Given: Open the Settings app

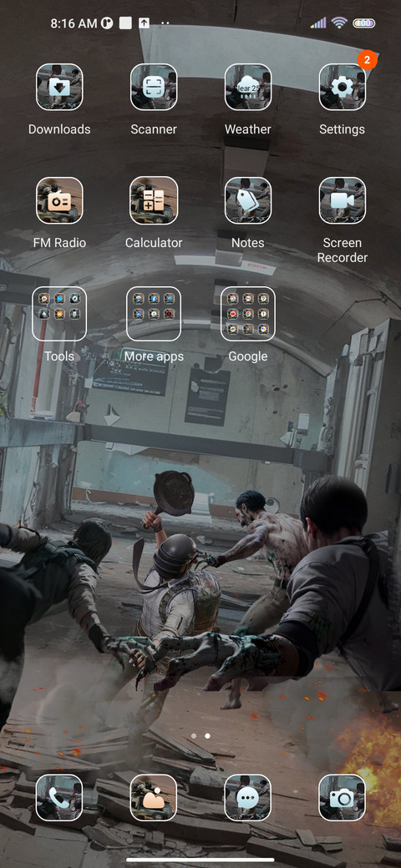Looking at the screenshot, I should (x=343, y=87).
